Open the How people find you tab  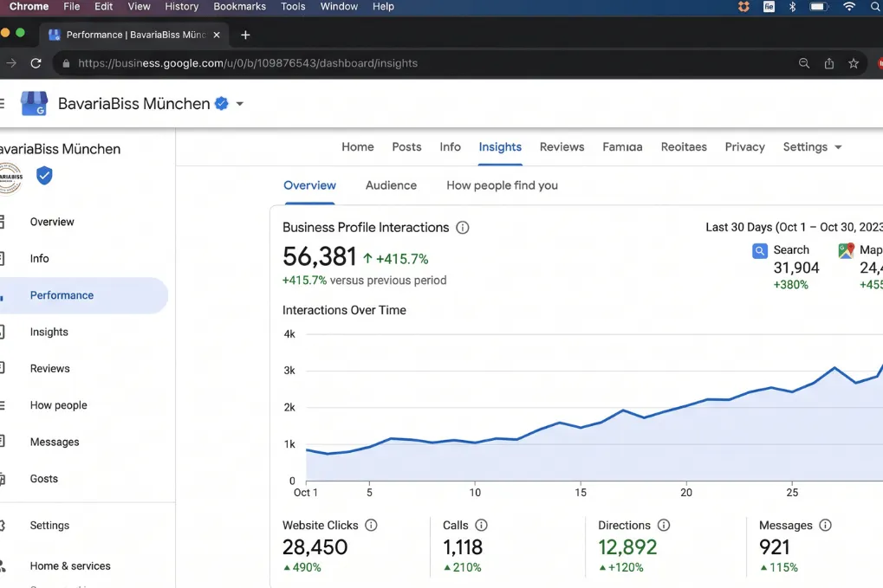coord(502,185)
